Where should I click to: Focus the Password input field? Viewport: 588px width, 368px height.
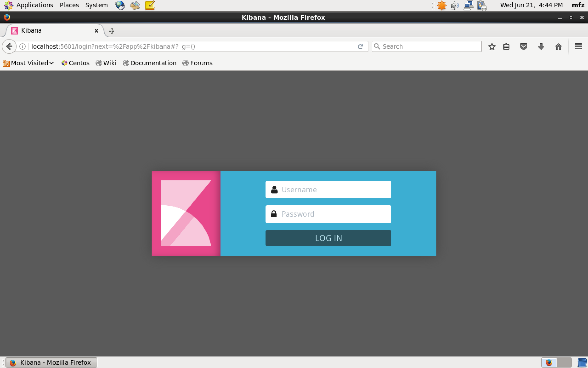click(328, 214)
